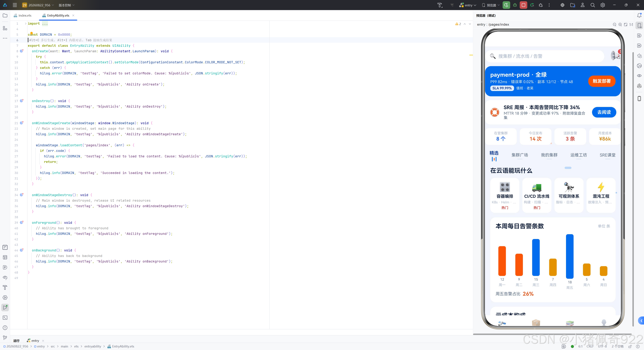Select 运维工坊 tab in preview
The image size is (644, 350).
click(x=578, y=155)
